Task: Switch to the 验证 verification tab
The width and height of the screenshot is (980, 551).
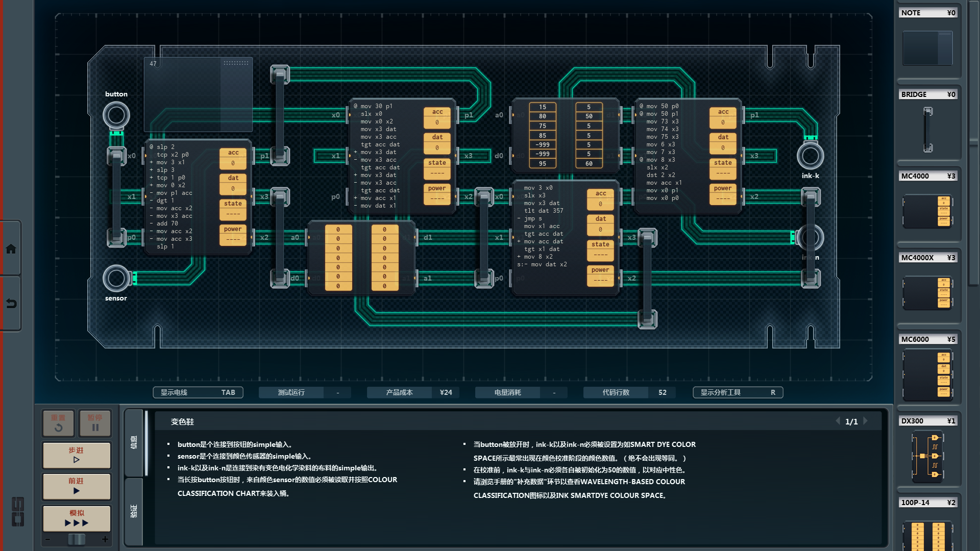Action: [134, 511]
